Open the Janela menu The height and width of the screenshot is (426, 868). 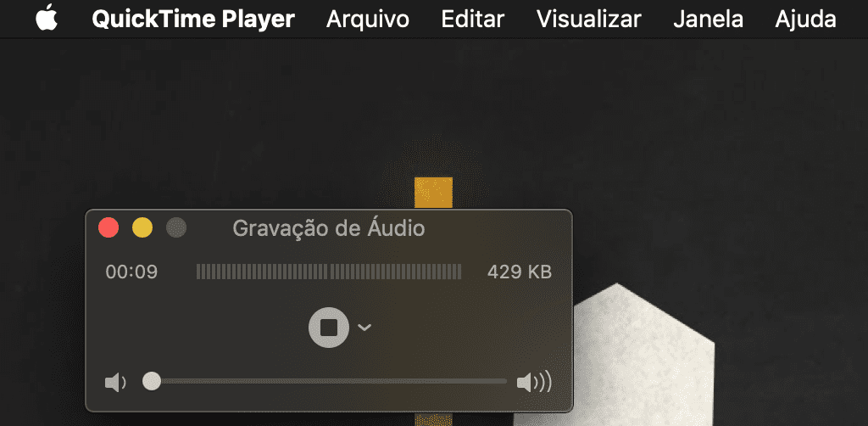pos(708,20)
